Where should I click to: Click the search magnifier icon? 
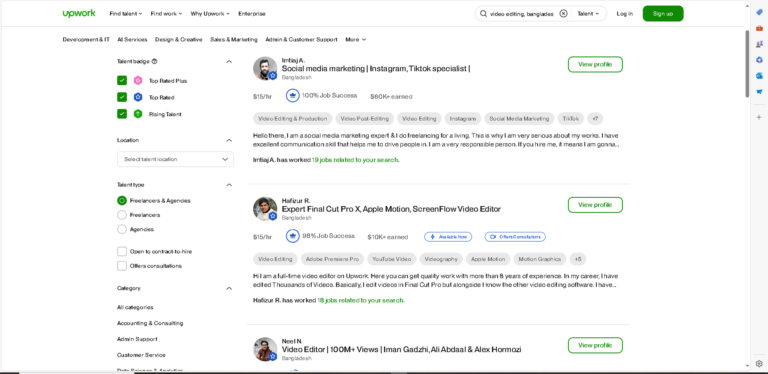point(483,14)
